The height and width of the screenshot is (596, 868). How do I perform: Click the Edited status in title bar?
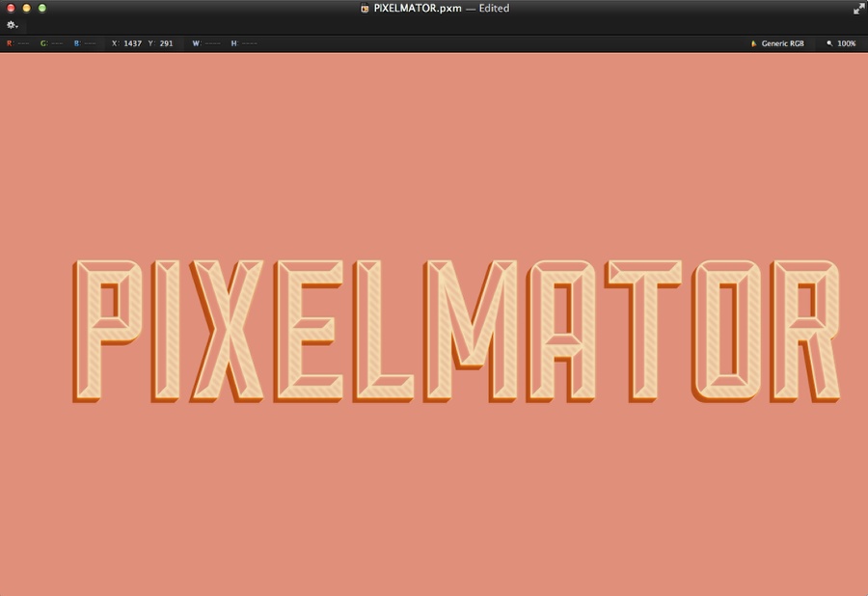pyautogui.click(x=494, y=9)
